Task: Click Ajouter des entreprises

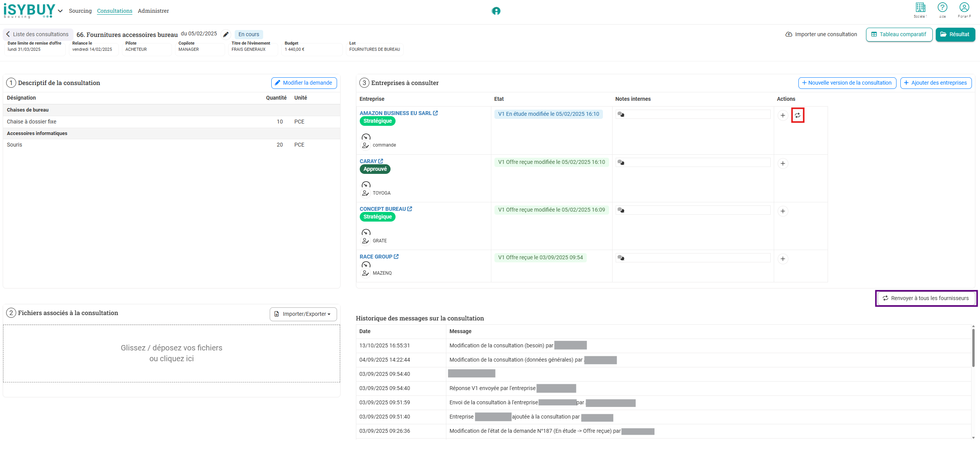Action: coord(936,83)
